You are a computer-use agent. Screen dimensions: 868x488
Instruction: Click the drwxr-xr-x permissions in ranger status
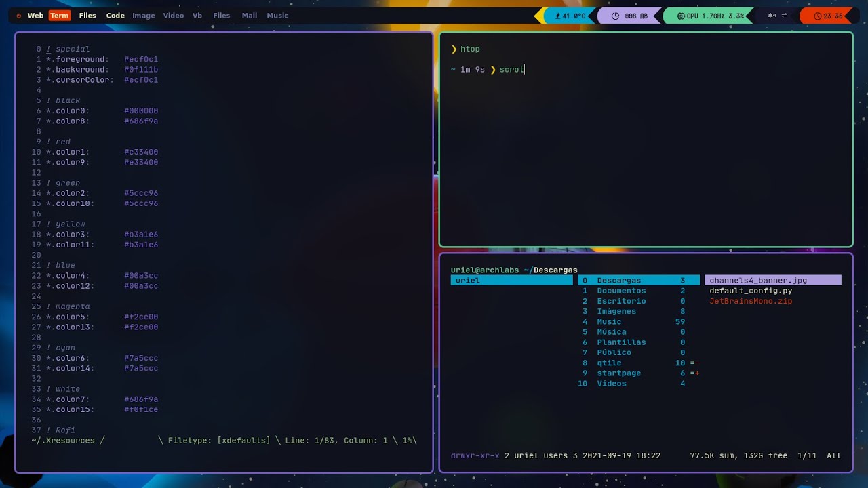click(x=475, y=456)
